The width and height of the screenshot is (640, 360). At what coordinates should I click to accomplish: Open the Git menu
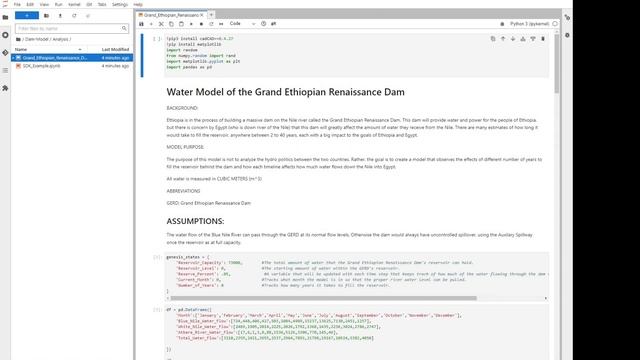pos(89,4)
